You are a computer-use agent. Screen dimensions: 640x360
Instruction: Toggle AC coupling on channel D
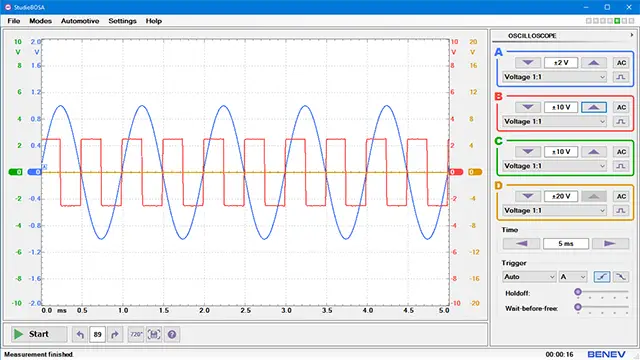621,196
